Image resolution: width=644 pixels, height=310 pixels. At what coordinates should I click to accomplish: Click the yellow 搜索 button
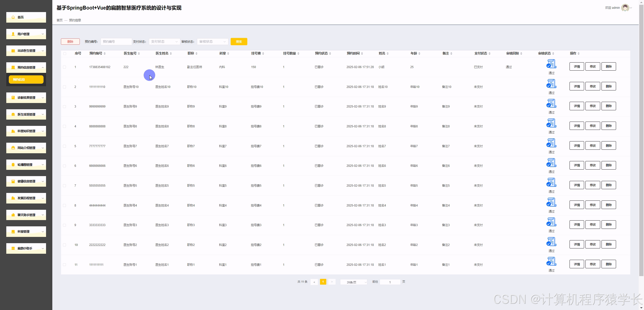239,42
